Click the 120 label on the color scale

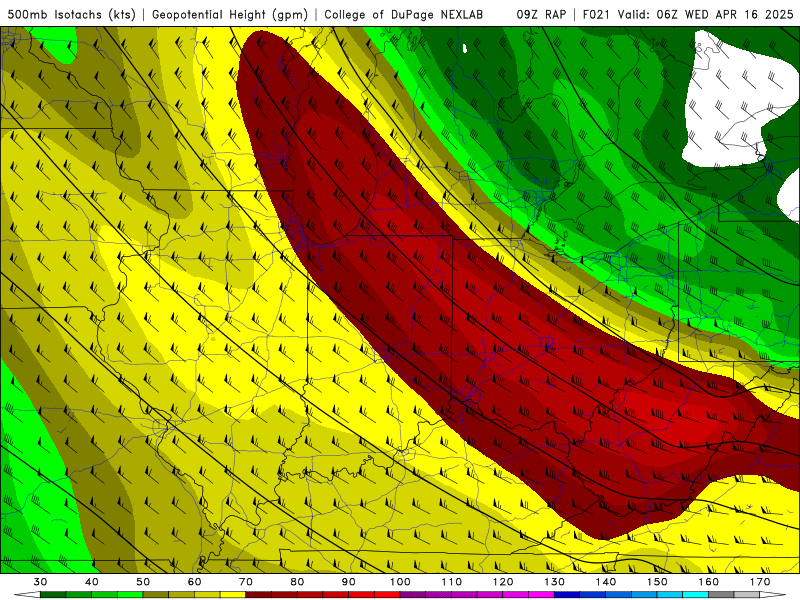point(503,582)
